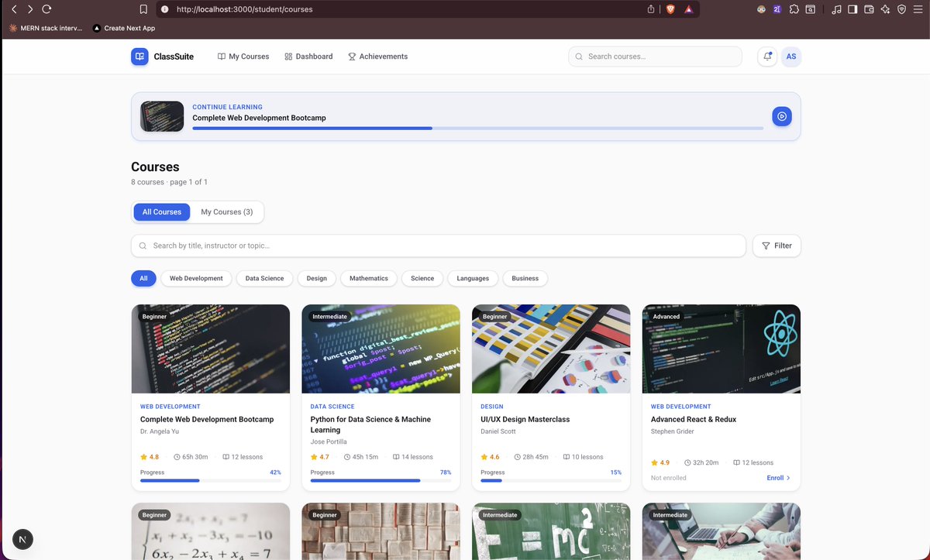Open the Brave Shields lion icon
Screen dimensions: 930x560
tap(671, 9)
